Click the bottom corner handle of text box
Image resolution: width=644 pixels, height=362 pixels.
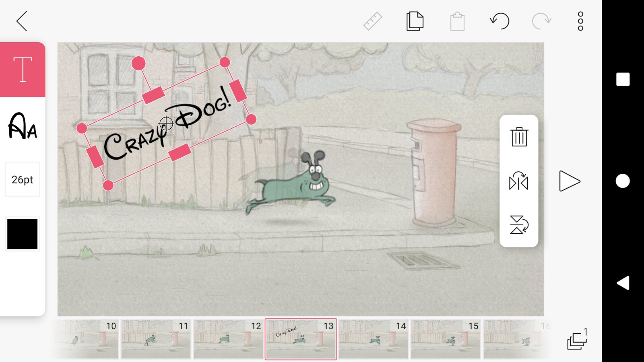point(108,185)
